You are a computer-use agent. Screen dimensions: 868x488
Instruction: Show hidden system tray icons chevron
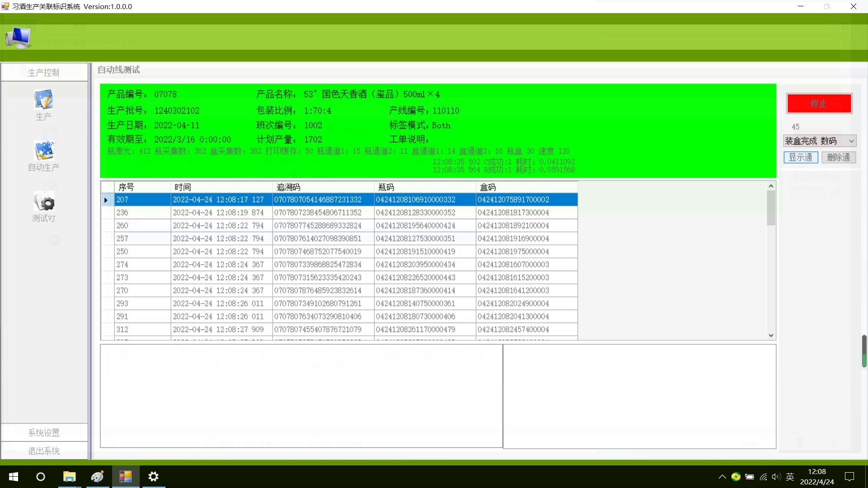coord(722,477)
